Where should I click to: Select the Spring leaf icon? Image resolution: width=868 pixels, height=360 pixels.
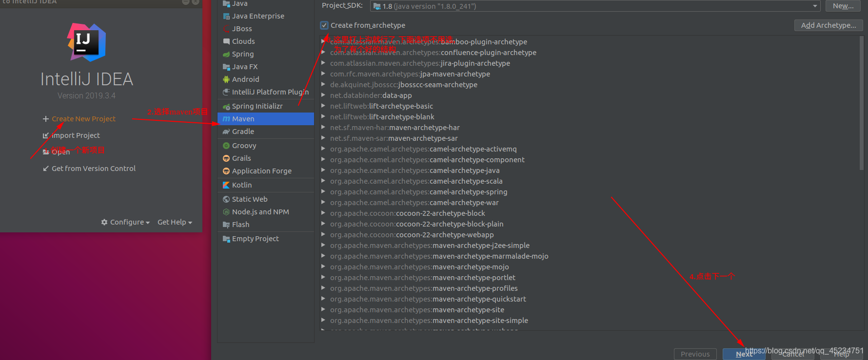click(x=226, y=54)
